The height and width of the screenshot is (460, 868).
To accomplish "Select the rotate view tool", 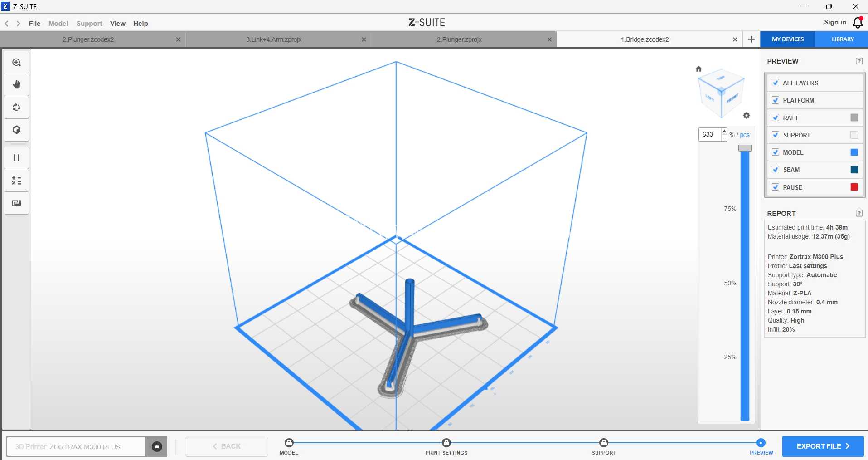I will pos(17,108).
